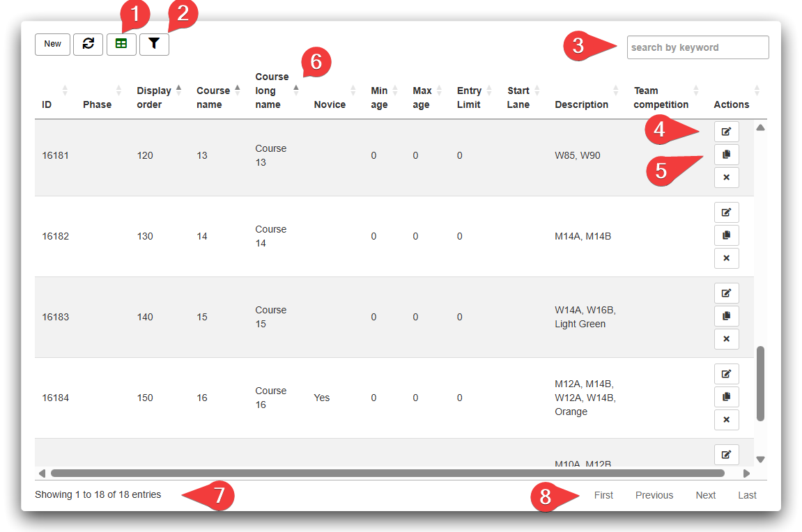Image resolution: width=802 pixels, height=532 pixels.
Task: Delete course 16184 with the X icon
Action: [726, 420]
